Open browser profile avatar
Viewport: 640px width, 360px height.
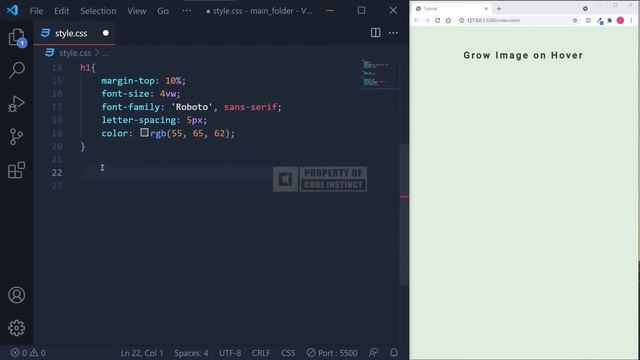[620, 20]
